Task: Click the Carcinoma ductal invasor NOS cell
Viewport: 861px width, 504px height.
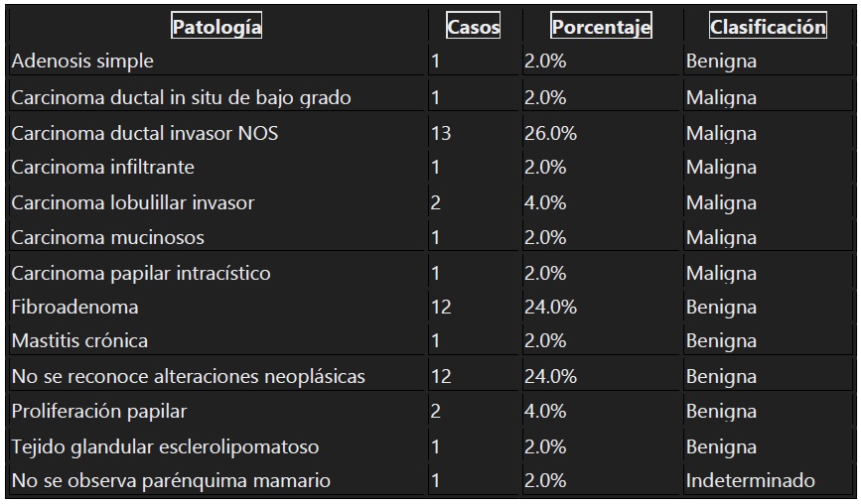Action: [145, 134]
